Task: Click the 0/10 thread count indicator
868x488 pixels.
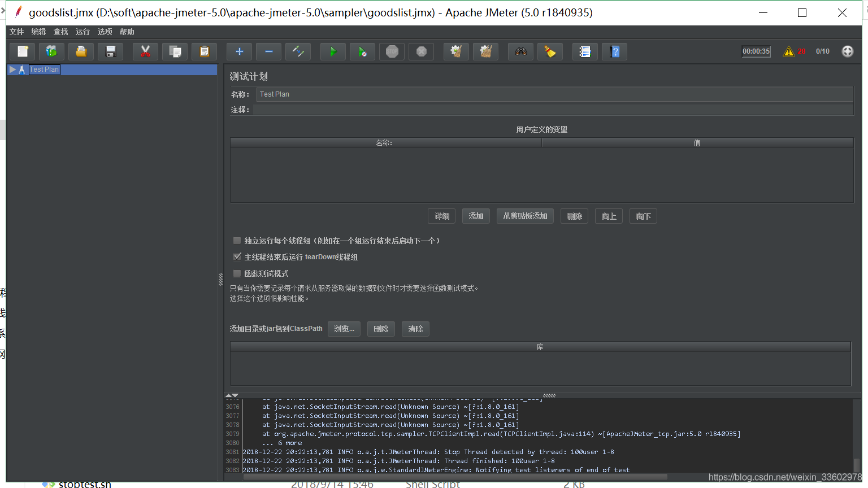Action: [x=823, y=51]
